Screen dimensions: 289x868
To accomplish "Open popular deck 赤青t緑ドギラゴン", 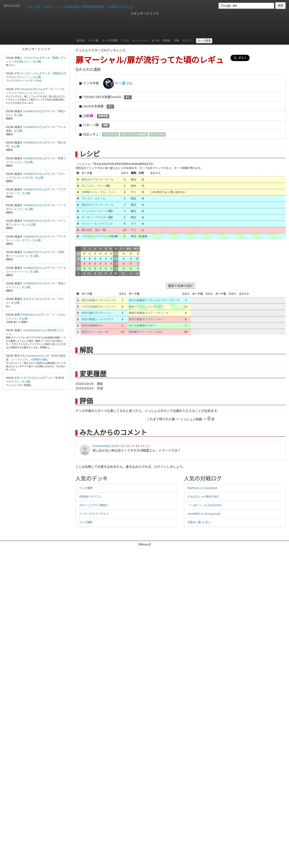I will coord(90,497).
